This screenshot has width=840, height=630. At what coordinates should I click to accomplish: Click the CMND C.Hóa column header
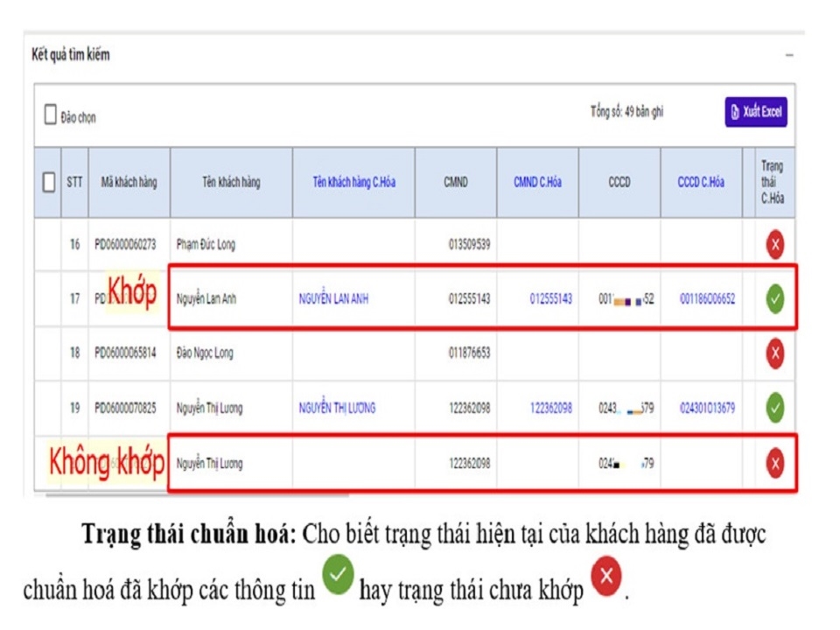537,183
